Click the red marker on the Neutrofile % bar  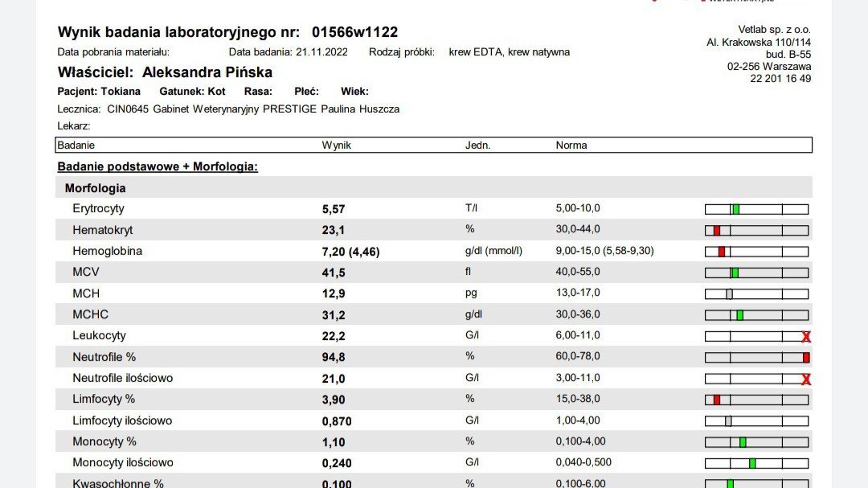click(805, 358)
